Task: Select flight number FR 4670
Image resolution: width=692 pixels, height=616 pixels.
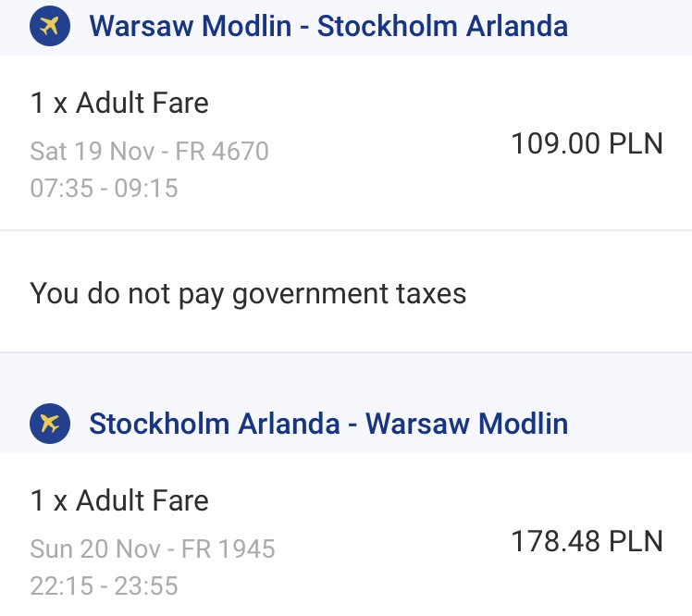Action: (x=222, y=152)
